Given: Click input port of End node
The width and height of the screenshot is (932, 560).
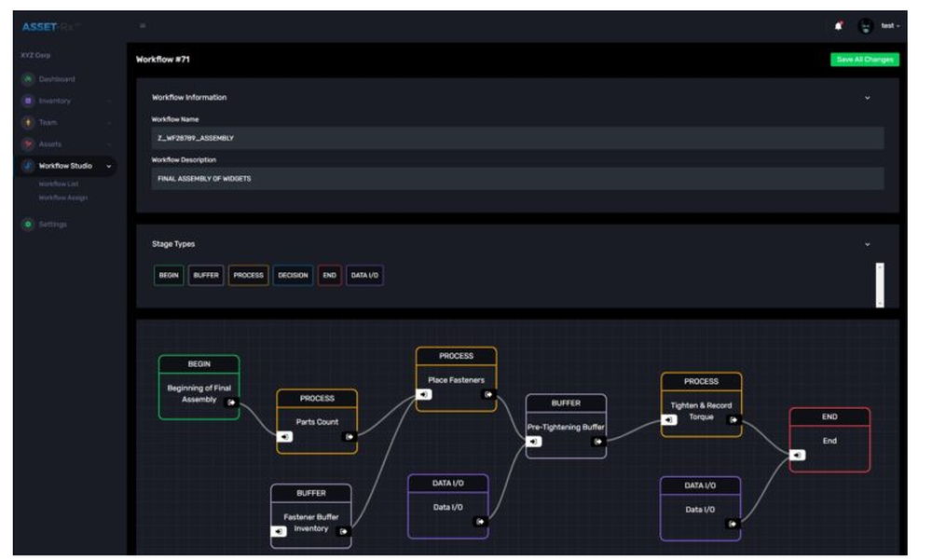Looking at the screenshot, I should [798, 455].
